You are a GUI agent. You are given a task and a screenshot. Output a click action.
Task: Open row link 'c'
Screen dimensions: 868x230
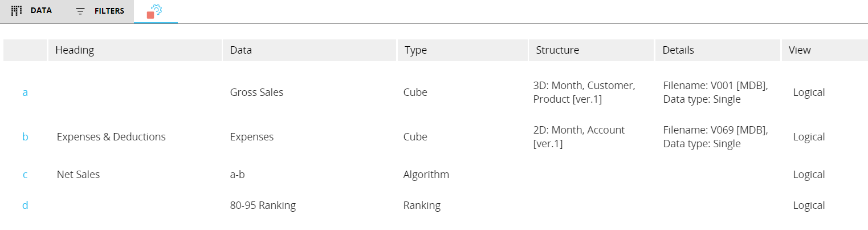25,175
